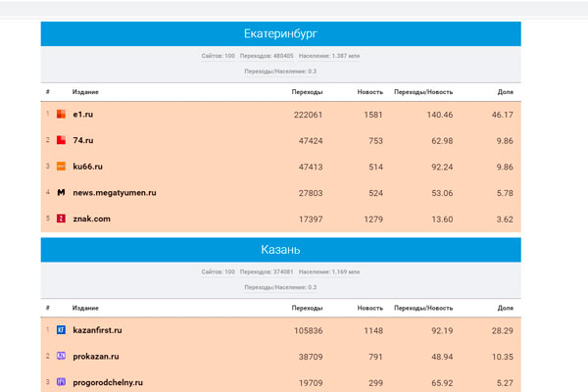Click the news.megatyumen.ru M logo icon

point(61,193)
